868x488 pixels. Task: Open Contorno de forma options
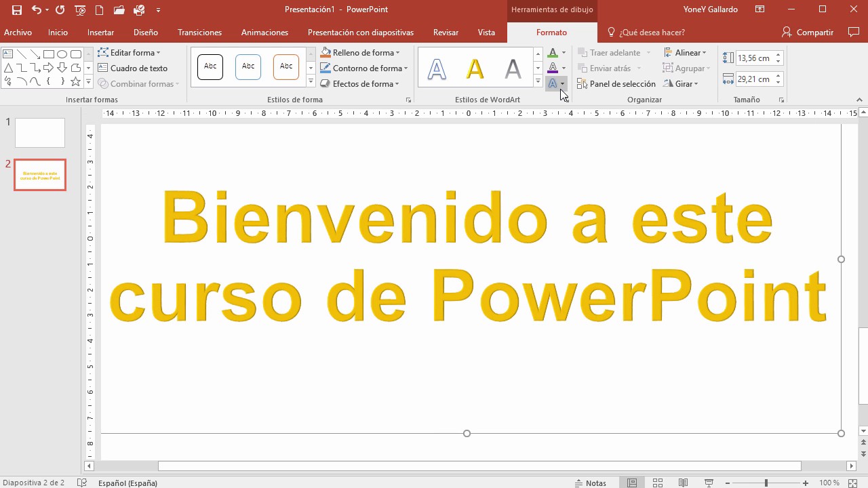coord(364,68)
